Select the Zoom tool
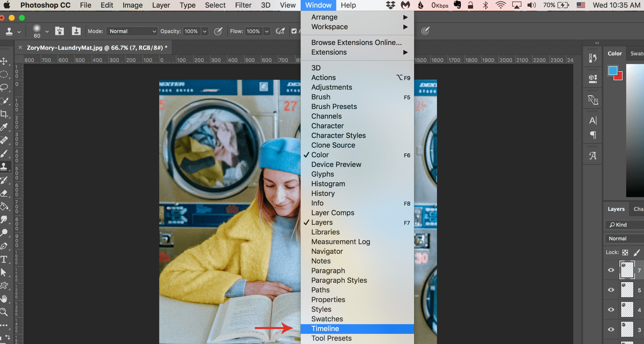The width and height of the screenshot is (644, 344). click(x=4, y=312)
